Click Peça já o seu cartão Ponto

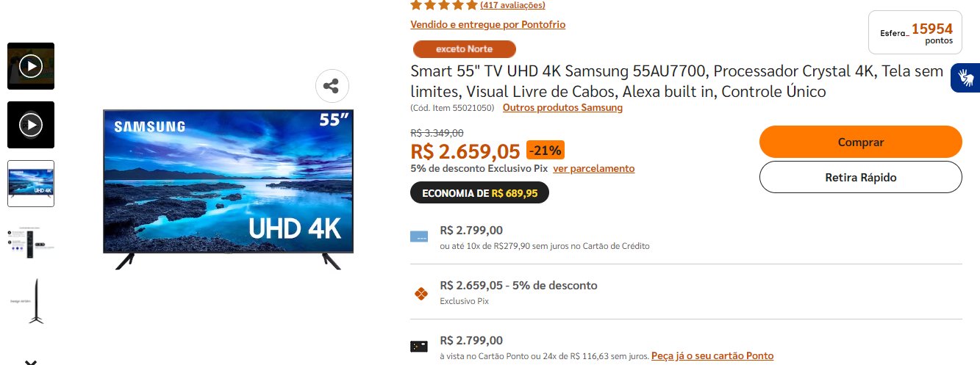[x=712, y=355]
